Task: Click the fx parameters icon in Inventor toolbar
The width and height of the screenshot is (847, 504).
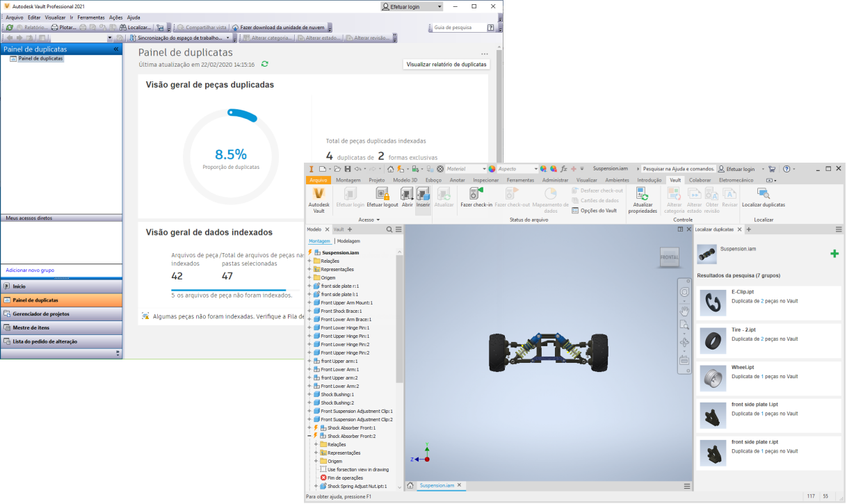Action: pyautogui.click(x=565, y=169)
